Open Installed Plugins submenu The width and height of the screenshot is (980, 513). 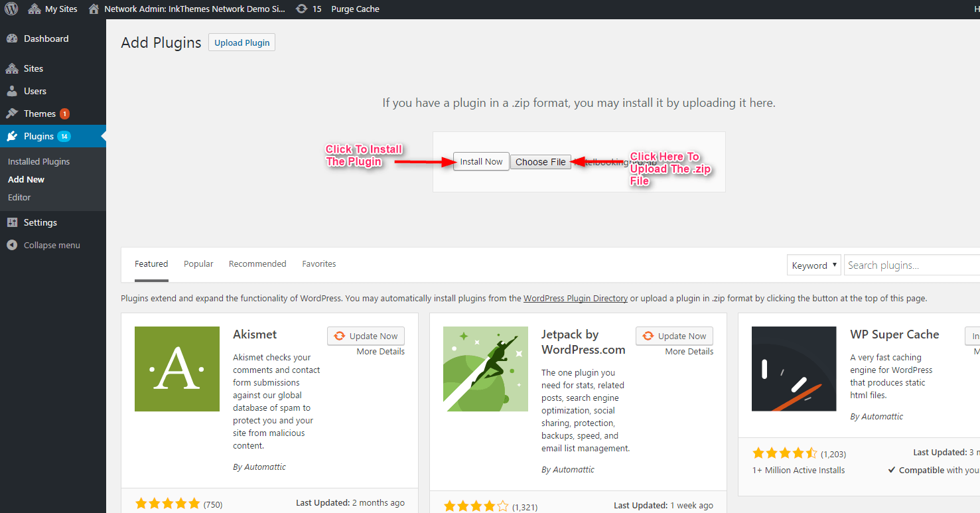click(x=38, y=161)
